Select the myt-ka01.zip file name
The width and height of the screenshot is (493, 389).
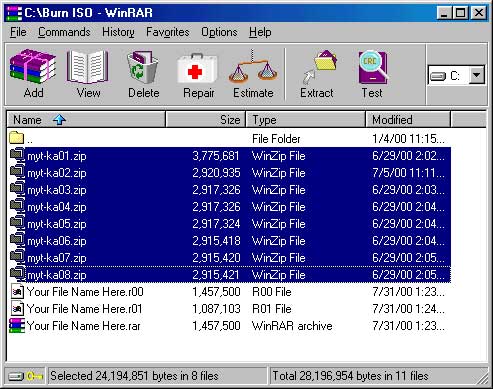57,156
